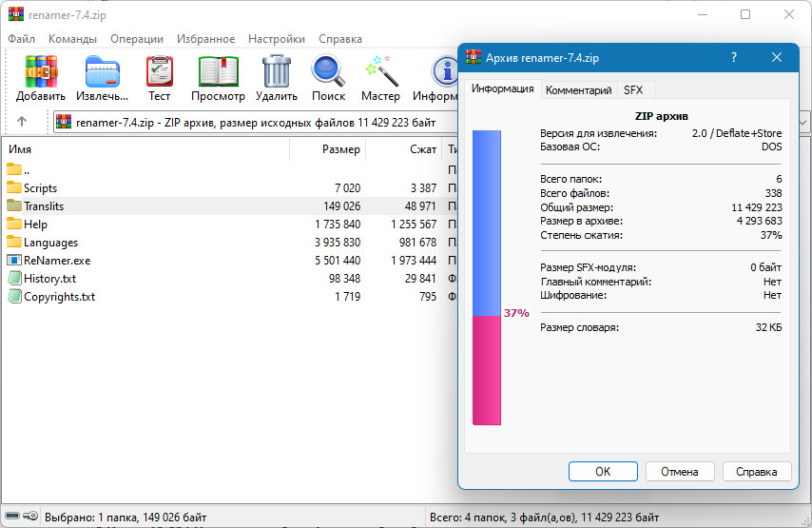Select the Help folder icon

coord(14,224)
